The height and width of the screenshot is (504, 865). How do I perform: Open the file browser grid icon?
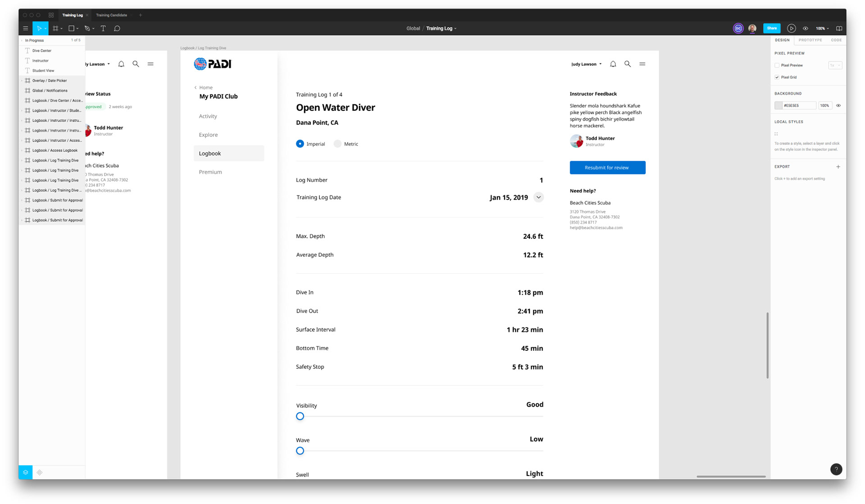pos(51,15)
